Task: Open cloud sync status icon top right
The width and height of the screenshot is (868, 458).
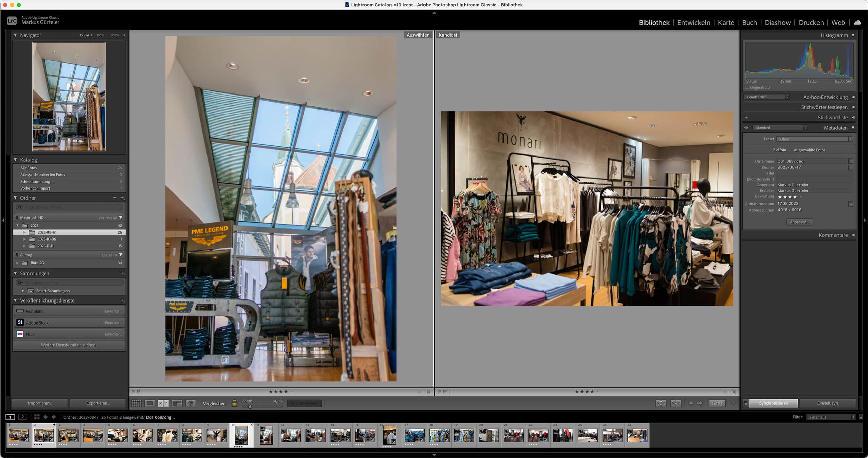Action: click(x=858, y=22)
